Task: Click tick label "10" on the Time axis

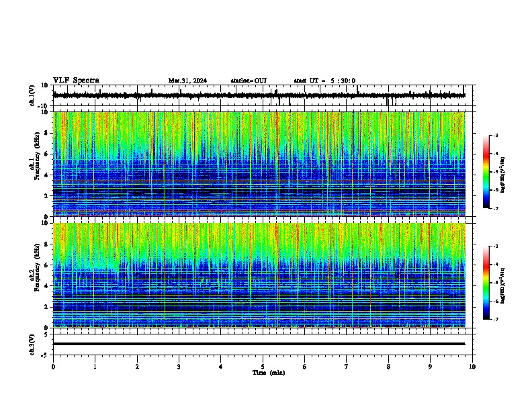Action: point(472,367)
